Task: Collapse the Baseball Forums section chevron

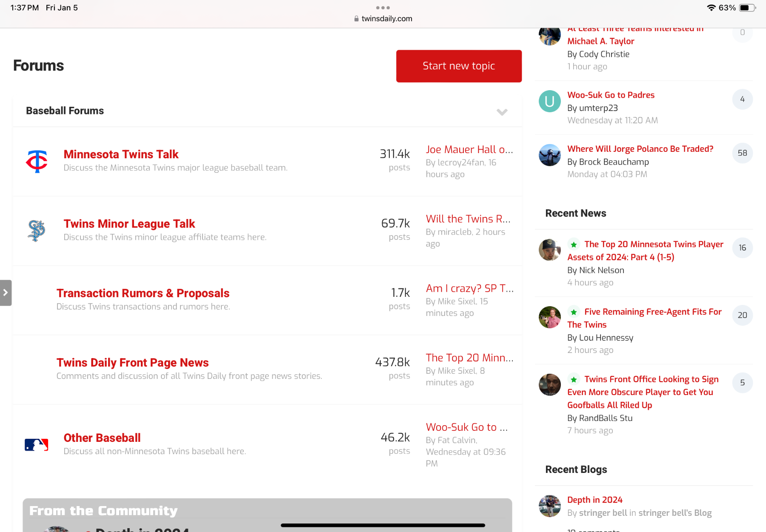Action: (x=502, y=112)
